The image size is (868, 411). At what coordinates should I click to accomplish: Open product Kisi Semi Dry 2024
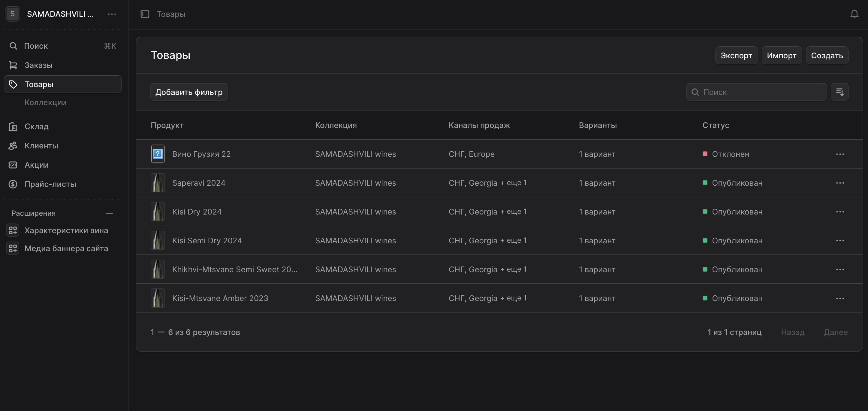coord(207,241)
